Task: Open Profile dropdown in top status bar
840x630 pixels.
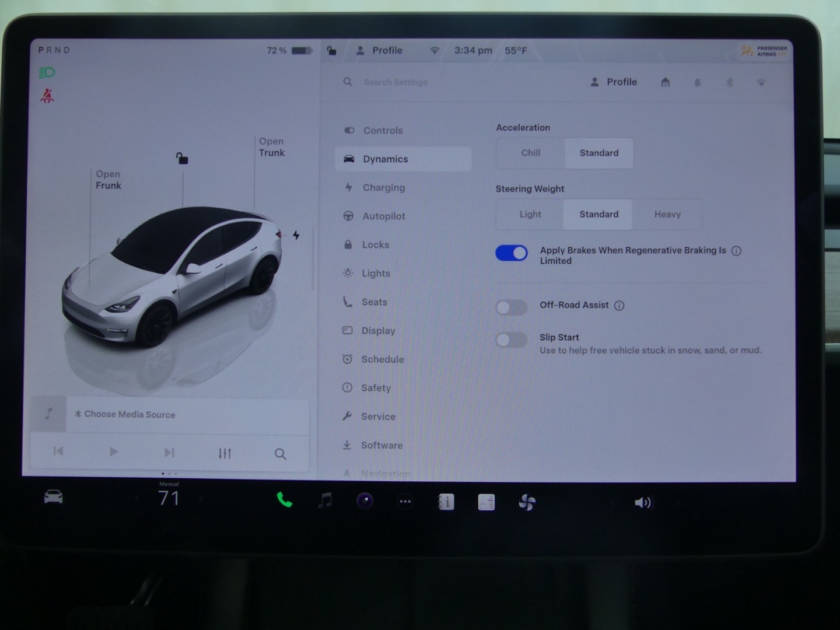Action: [380, 51]
